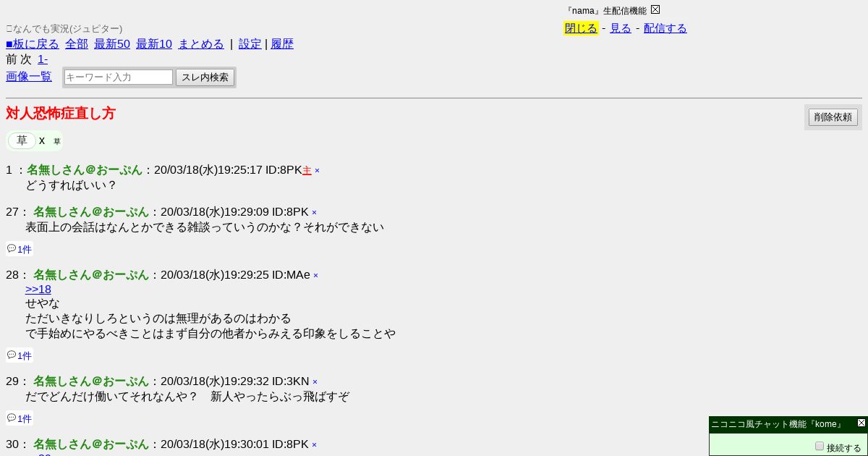Focus the キーワード入力 search field

coord(119,77)
